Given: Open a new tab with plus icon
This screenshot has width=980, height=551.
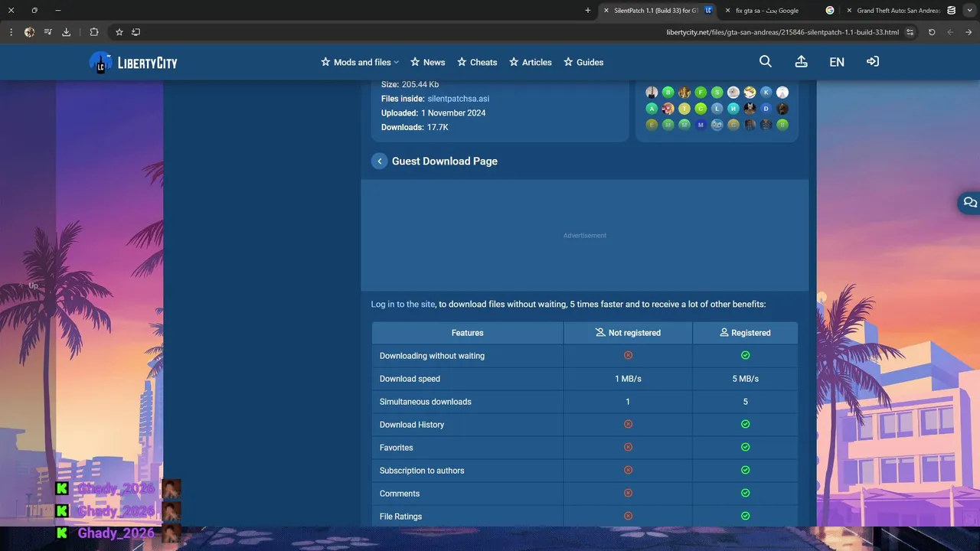Looking at the screenshot, I should point(588,11).
